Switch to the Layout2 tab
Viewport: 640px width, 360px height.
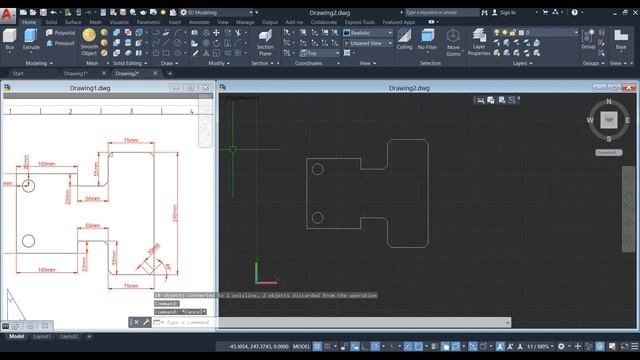coord(69,337)
